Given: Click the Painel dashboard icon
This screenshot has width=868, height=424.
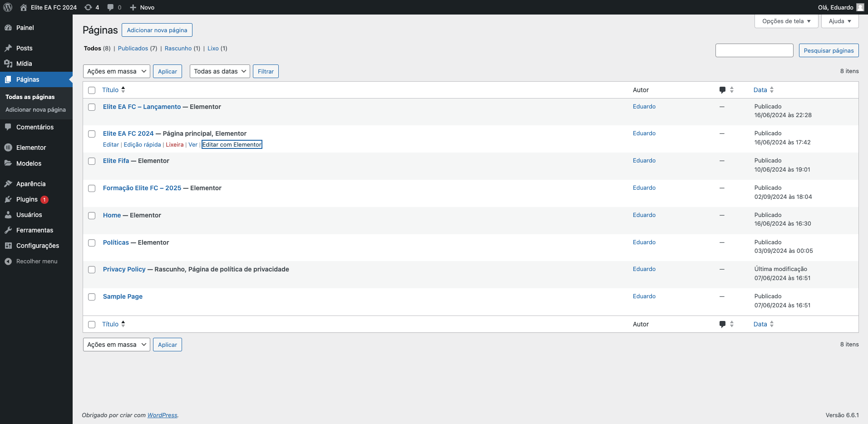Looking at the screenshot, I should [8, 28].
